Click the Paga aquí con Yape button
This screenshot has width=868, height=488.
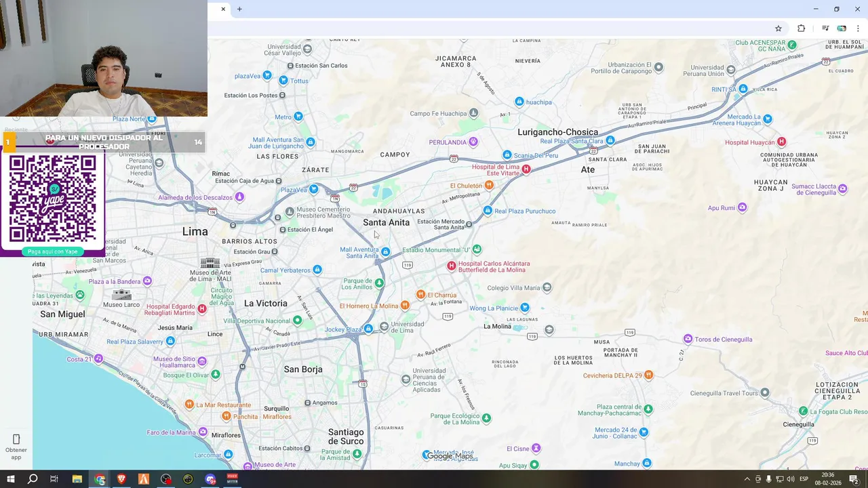coord(53,251)
